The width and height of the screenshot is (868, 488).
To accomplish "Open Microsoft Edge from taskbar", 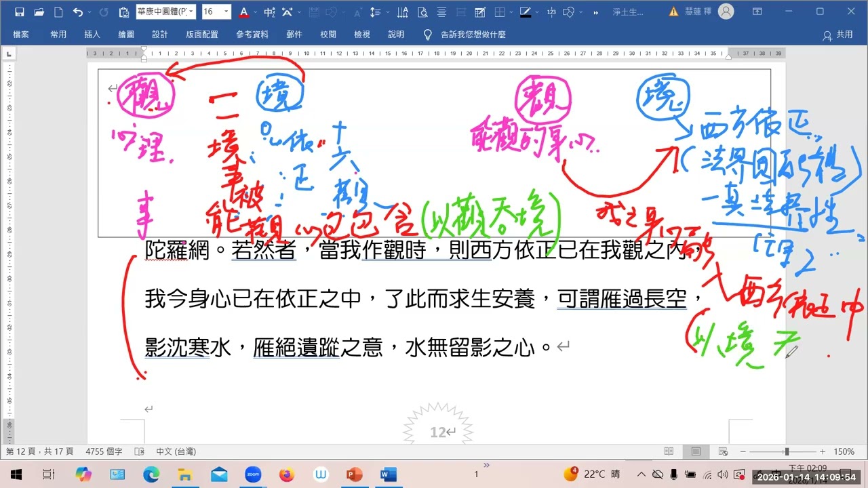I will coord(151,474).
